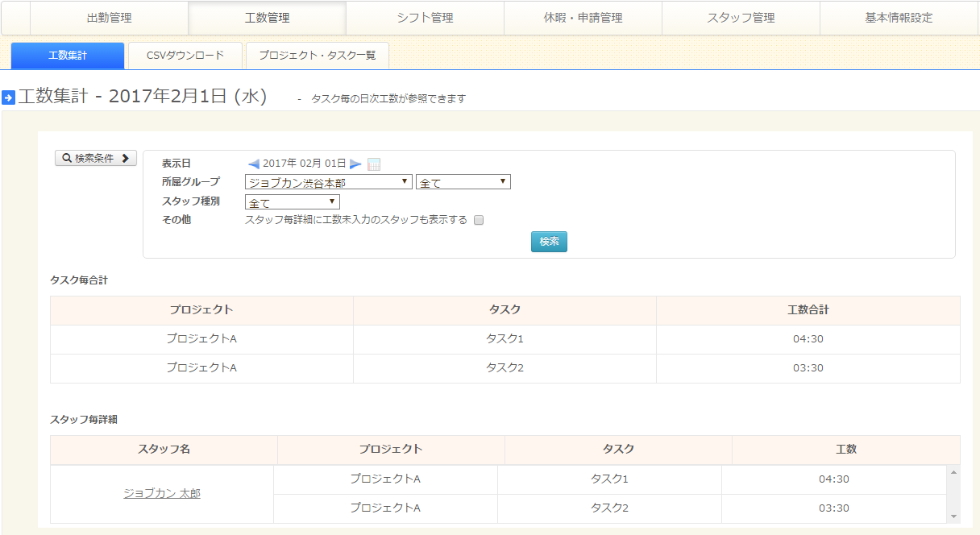The width and height of the screenshot is (980, 535).
Task: Open the calendar date picker icon
Action: pos(374,164)
